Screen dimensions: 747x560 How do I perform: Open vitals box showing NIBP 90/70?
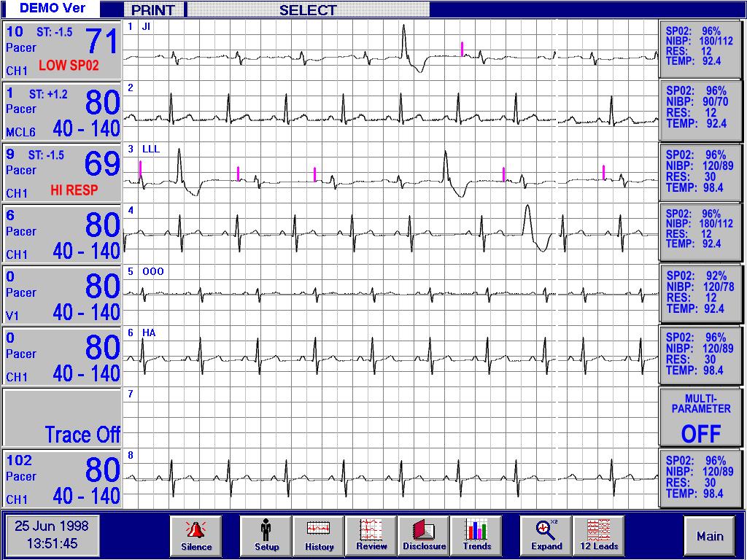700,111
